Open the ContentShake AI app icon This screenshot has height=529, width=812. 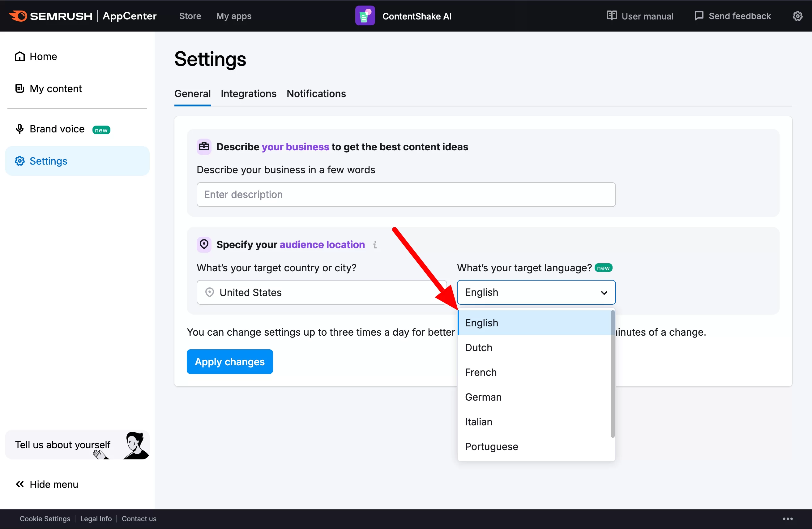point(365,16)
